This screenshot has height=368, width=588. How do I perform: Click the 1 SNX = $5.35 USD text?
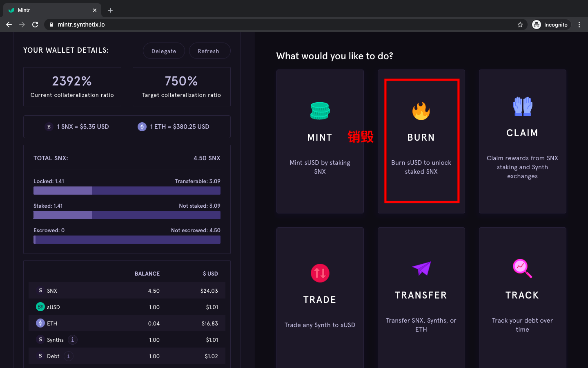coord(83,127)
